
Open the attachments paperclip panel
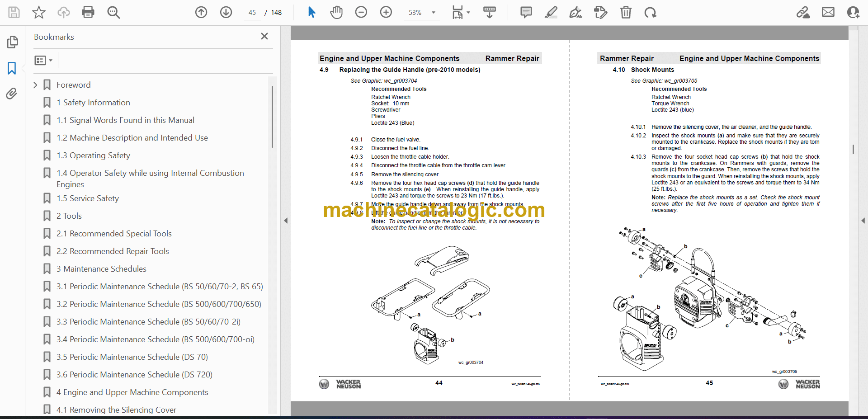point(12,94)
